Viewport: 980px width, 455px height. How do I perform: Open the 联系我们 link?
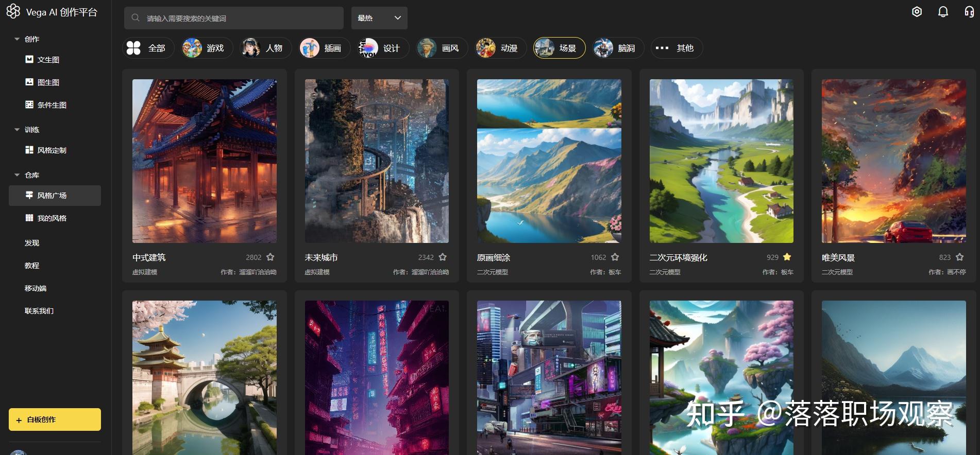point(39,311)
